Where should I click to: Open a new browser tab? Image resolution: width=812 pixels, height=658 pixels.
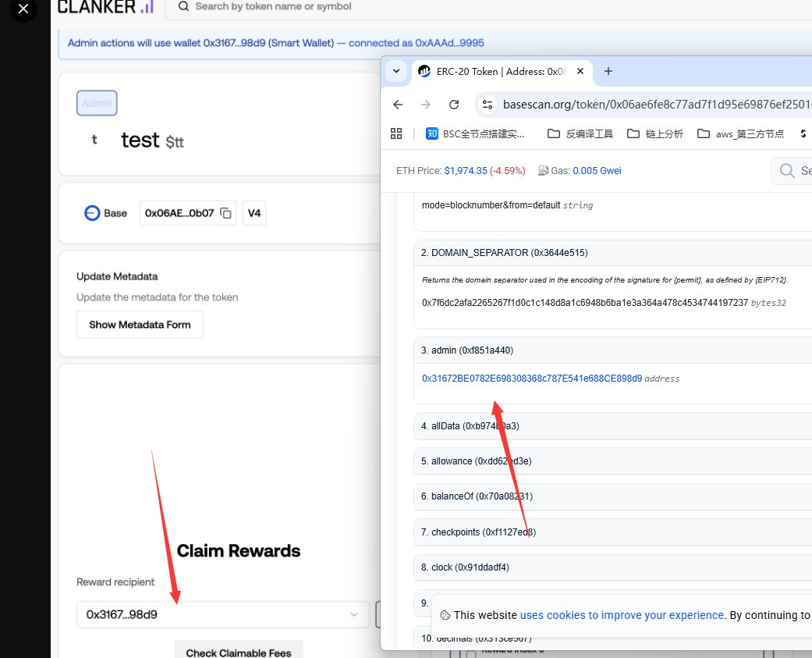click(x=608, y=71)
